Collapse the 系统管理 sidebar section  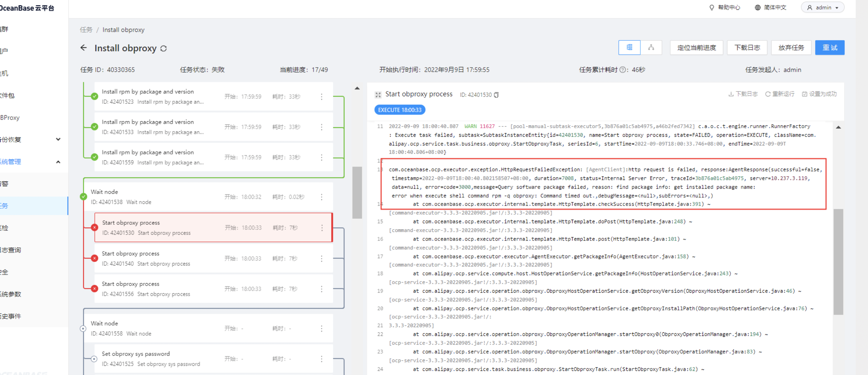click(x=58, y=162)
